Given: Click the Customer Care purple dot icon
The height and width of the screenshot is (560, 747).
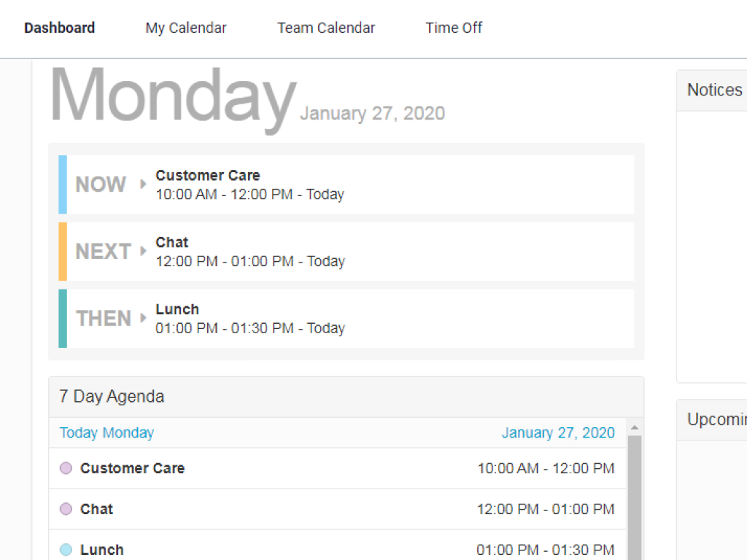Looking at the screenshot, I should 66,468.
